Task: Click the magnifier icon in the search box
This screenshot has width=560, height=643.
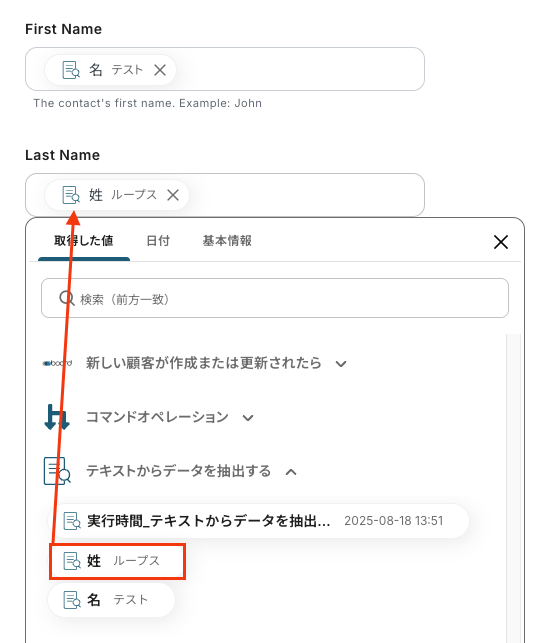Action: point(66,298)
